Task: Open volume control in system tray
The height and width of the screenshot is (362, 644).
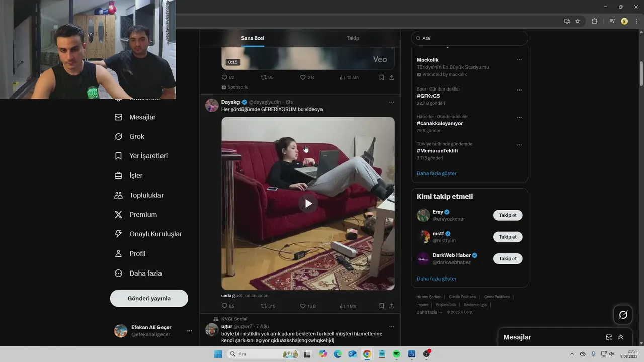Action: (x=612, y=354)
